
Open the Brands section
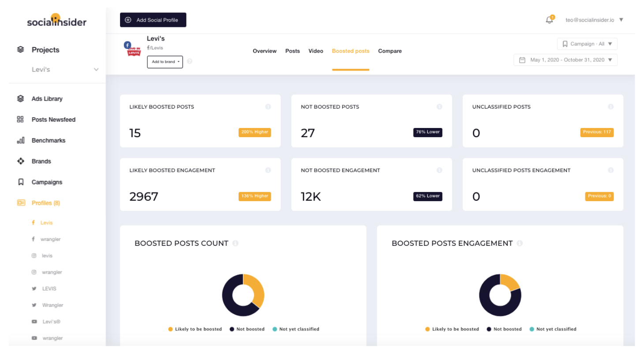click(x=41, y=161)
